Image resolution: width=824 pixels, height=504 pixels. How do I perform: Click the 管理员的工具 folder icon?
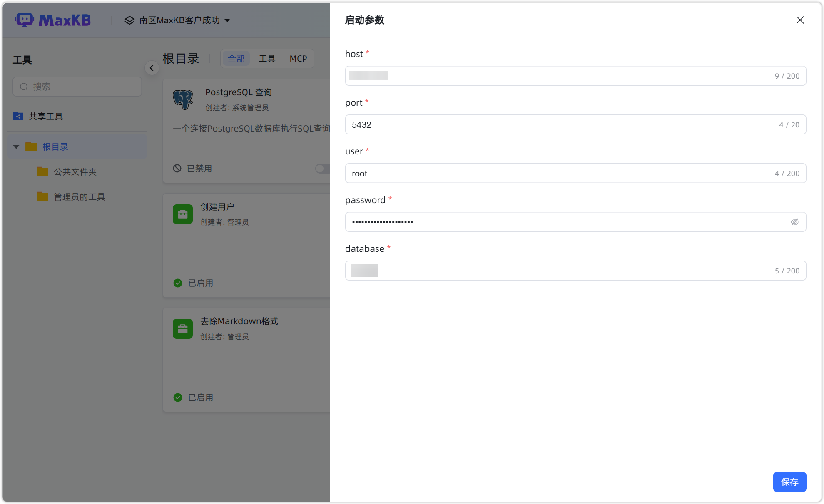[42, 196]
